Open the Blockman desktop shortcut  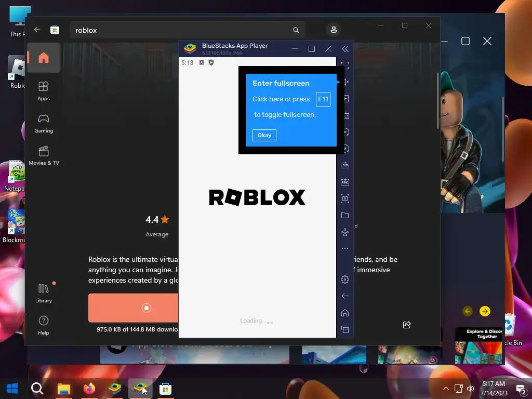tap(15, 226)
